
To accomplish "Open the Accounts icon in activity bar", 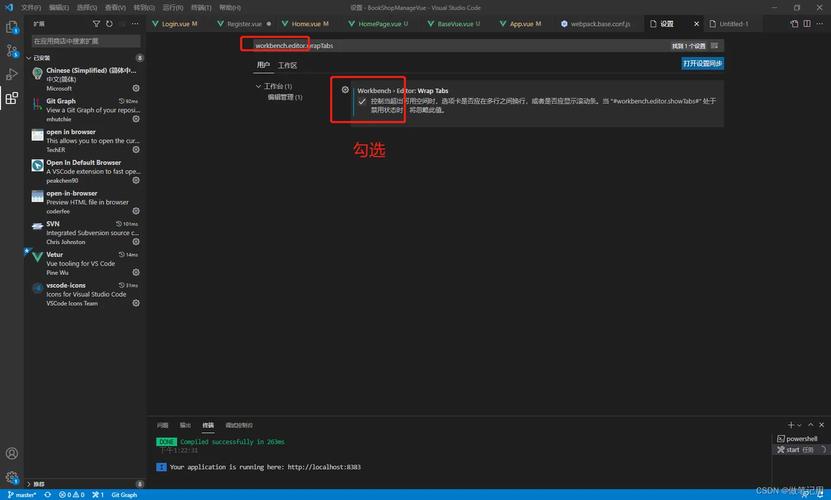I will pyautogui.click(x=12, y=453).
